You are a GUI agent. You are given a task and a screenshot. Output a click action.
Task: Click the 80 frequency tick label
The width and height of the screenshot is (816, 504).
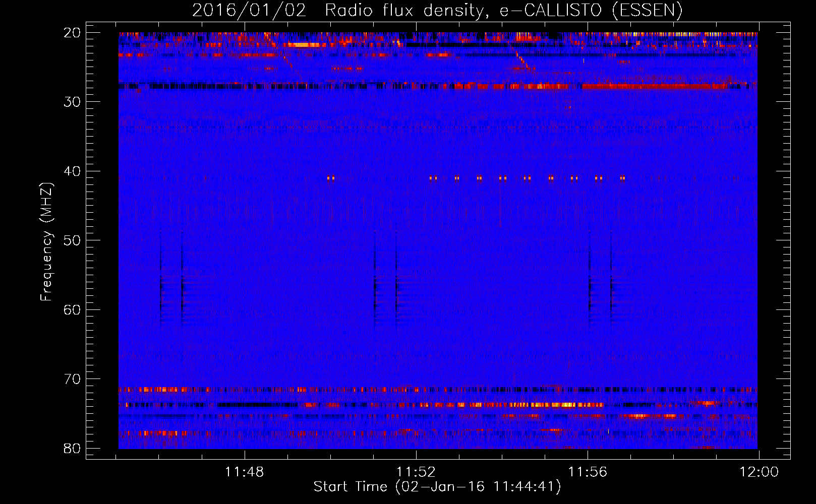tap(72, 449)
